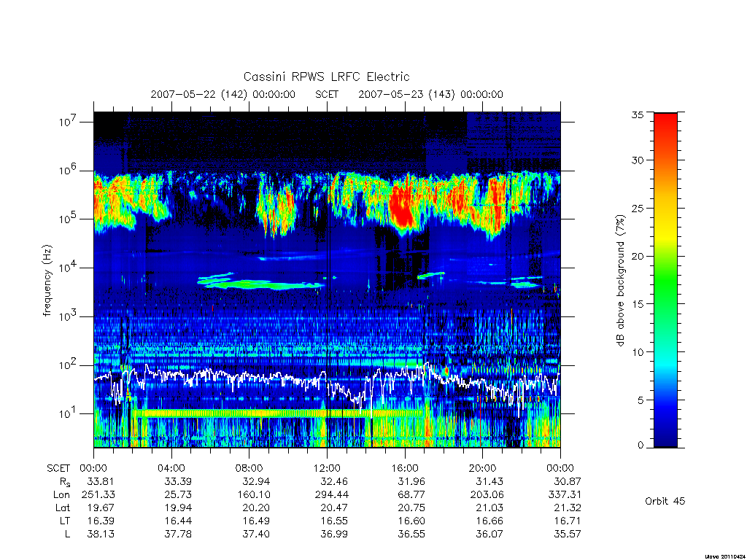Click the L value '38.13'
Image resolution: width=747 pixels, height=560 pixels.
101,534
